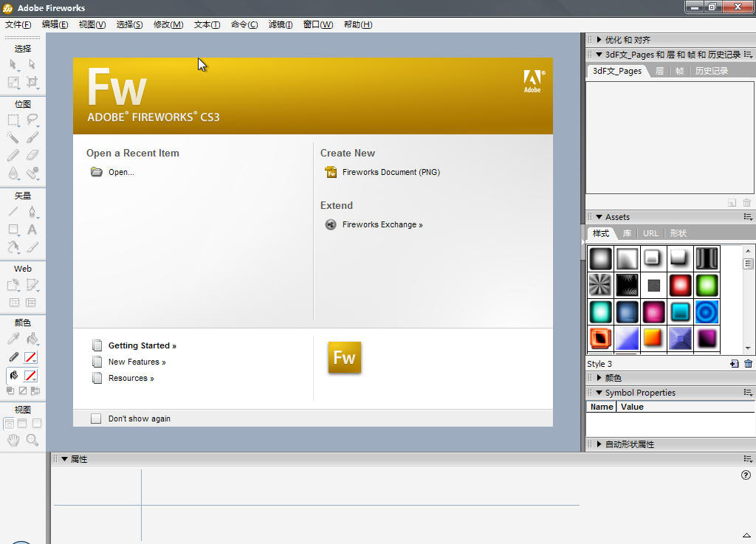Select the Freeform tool

tap(13, 247)
